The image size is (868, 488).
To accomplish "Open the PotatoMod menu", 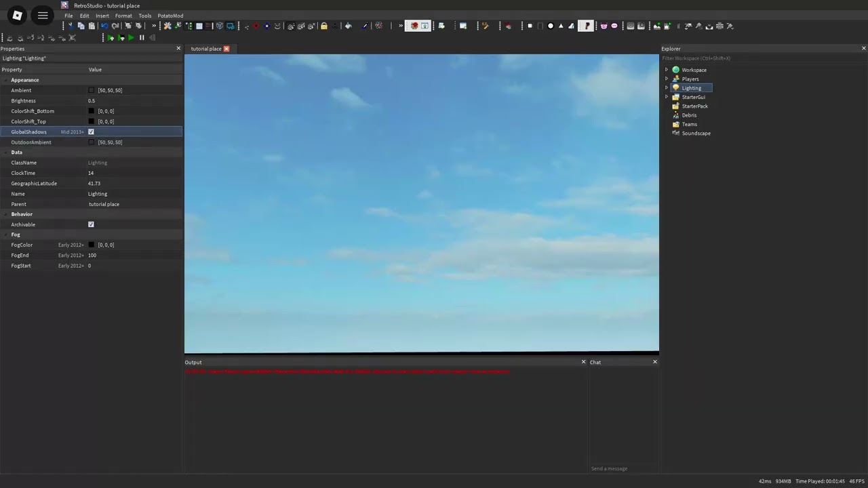I will (x=170, y=16).
